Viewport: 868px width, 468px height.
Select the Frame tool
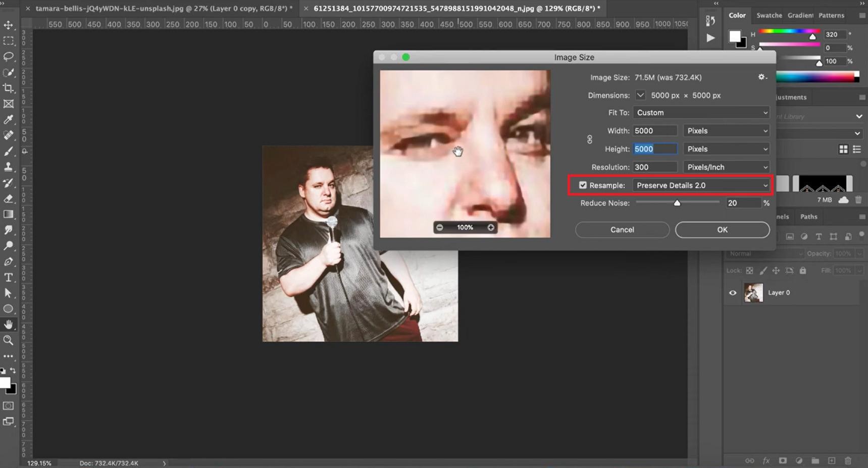point(9,104)
